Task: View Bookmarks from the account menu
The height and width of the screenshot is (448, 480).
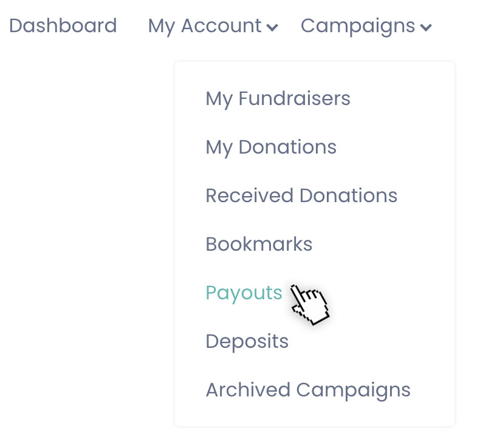Action: pos(259,244)
